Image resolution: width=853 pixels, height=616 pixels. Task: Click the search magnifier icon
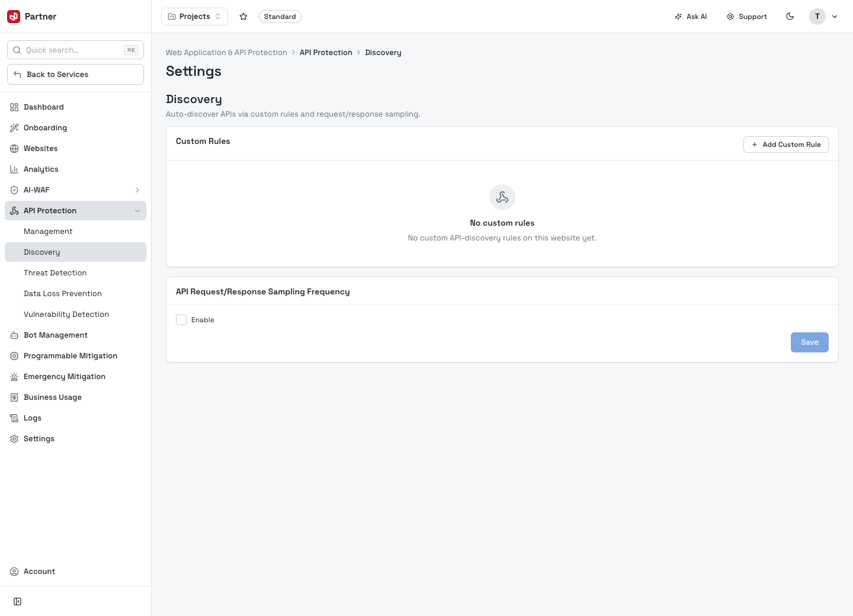point(17,50)
